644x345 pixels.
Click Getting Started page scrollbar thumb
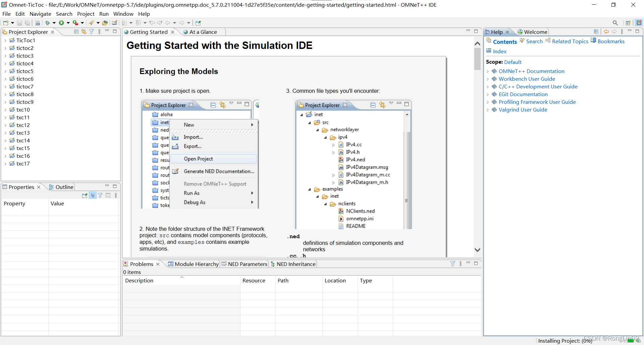(x=478, y=59)
